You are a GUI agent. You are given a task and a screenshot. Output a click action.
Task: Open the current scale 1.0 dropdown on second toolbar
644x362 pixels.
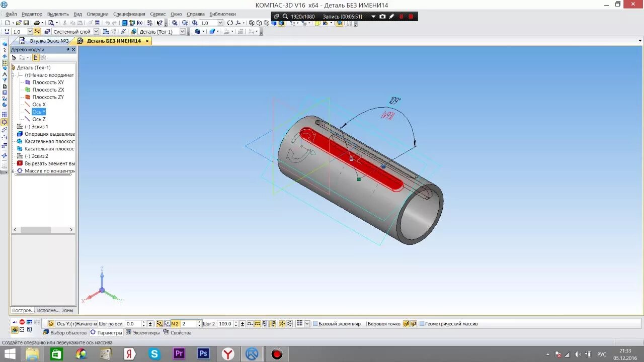coord(29,32)
